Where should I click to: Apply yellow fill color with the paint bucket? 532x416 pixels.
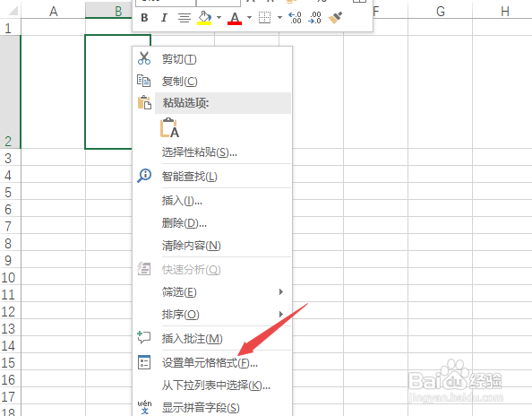[204, 18]
